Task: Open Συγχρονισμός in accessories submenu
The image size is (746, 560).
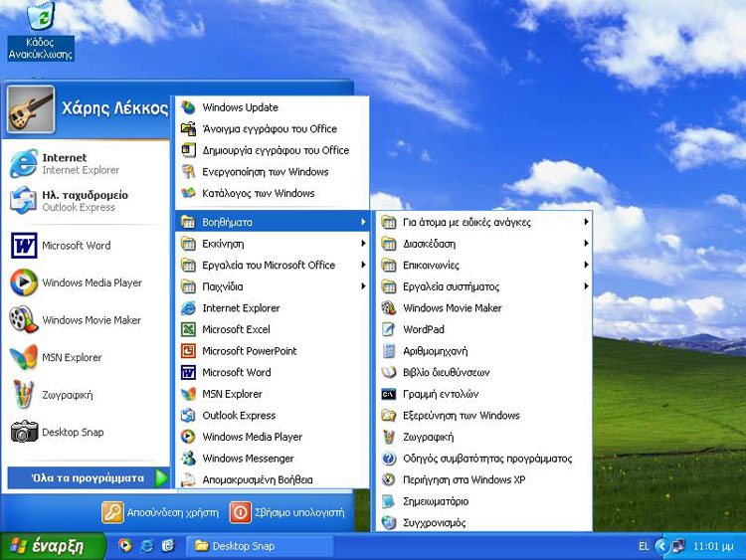Action: [484, 522]
